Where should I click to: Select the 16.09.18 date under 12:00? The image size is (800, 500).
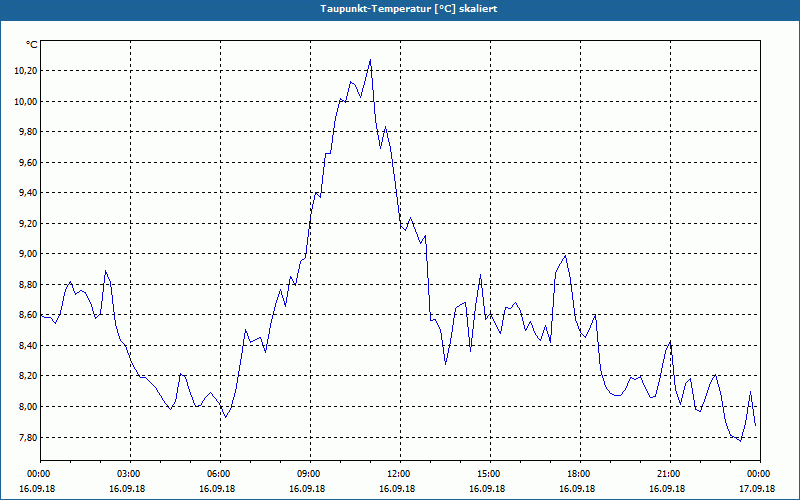(x=397, y=489)
